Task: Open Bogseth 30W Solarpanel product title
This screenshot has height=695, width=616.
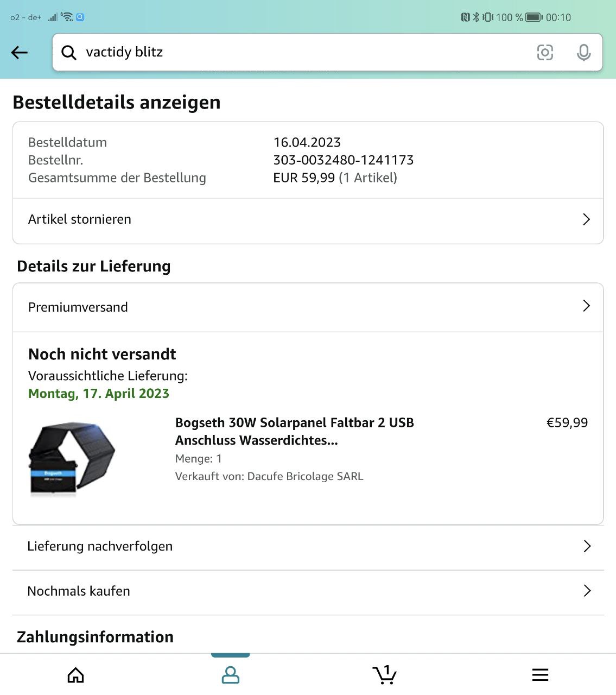Action: (x=295, y=431)
